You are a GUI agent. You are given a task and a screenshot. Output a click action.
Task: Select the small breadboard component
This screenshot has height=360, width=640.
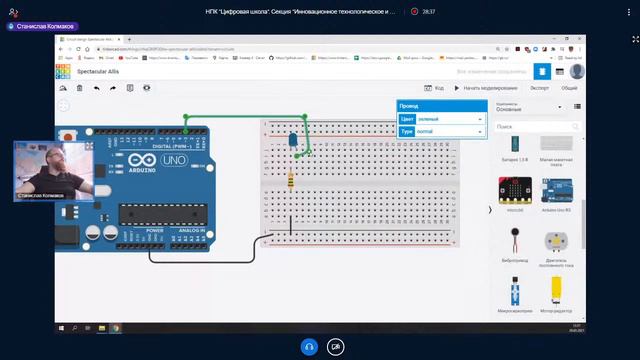click(x=556, y=150)
